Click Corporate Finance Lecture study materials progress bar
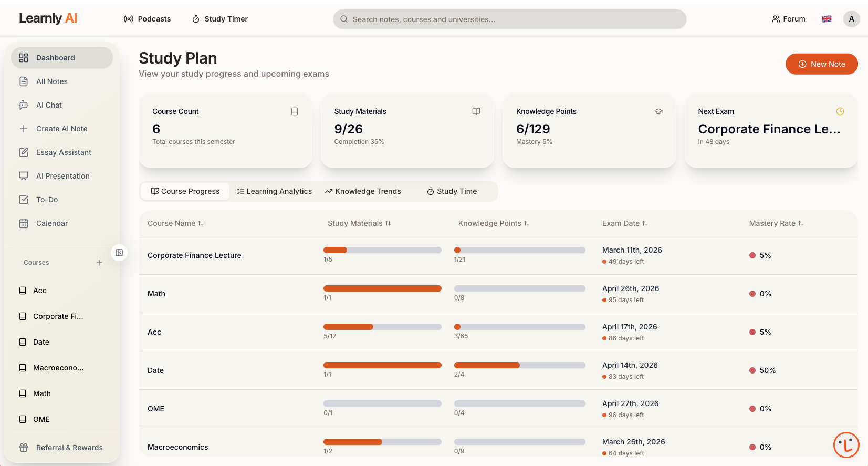 [382, 250]
